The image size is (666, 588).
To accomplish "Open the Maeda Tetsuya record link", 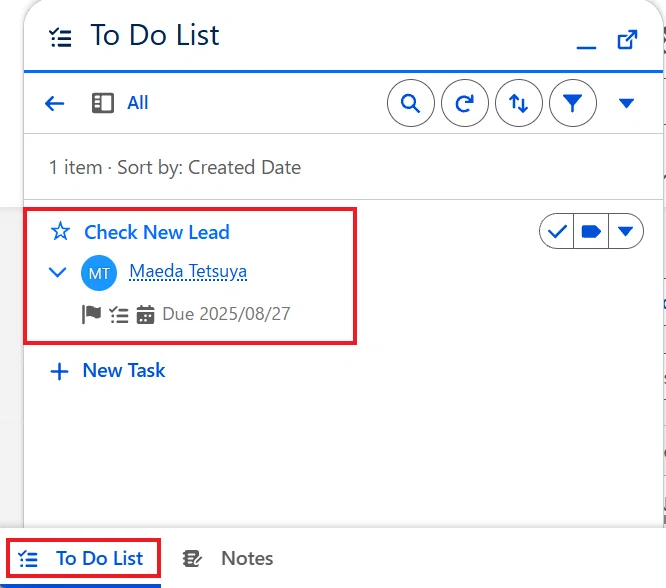I will pos(188,271).
